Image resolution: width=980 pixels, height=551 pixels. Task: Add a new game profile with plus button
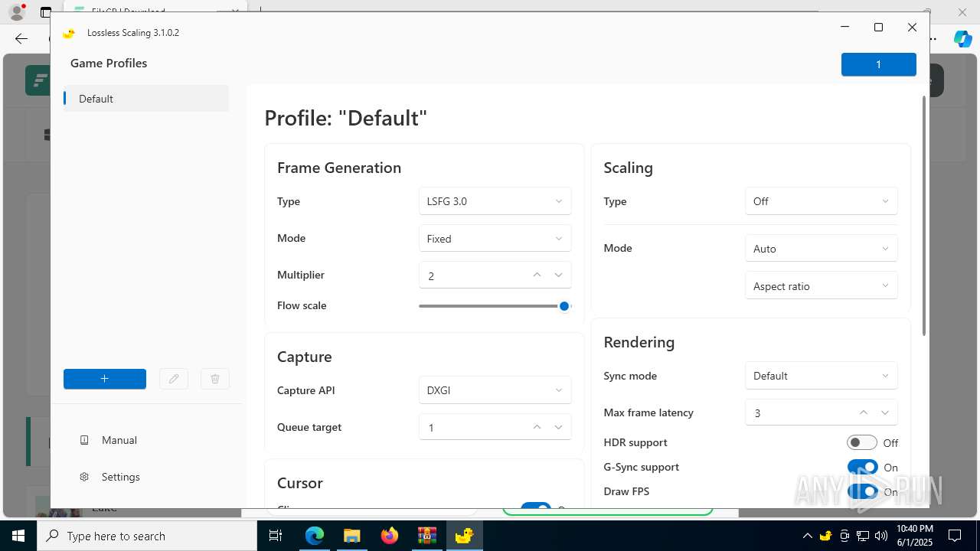(x=105, y=379)
